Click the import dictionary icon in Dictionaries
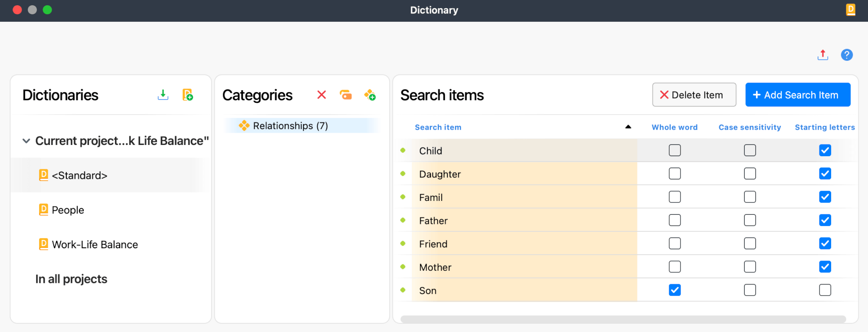 [x=163, y=95]
